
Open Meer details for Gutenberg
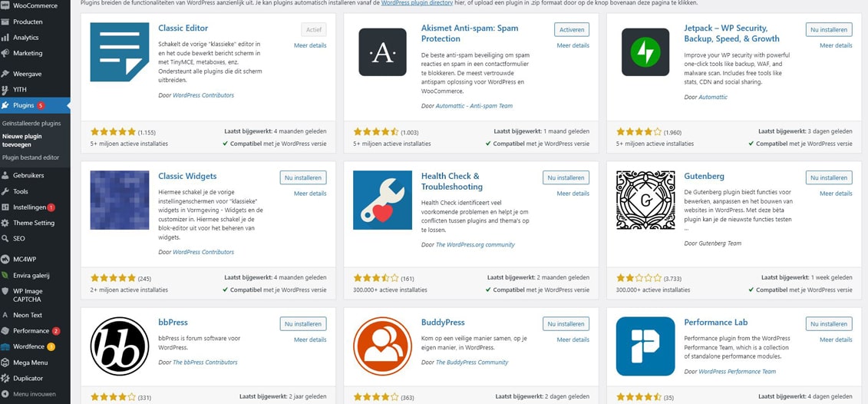click(836, 194)
